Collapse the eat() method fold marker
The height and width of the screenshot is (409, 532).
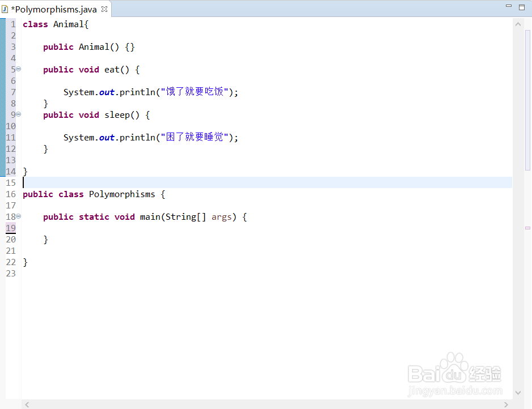[x=18, y=69]
